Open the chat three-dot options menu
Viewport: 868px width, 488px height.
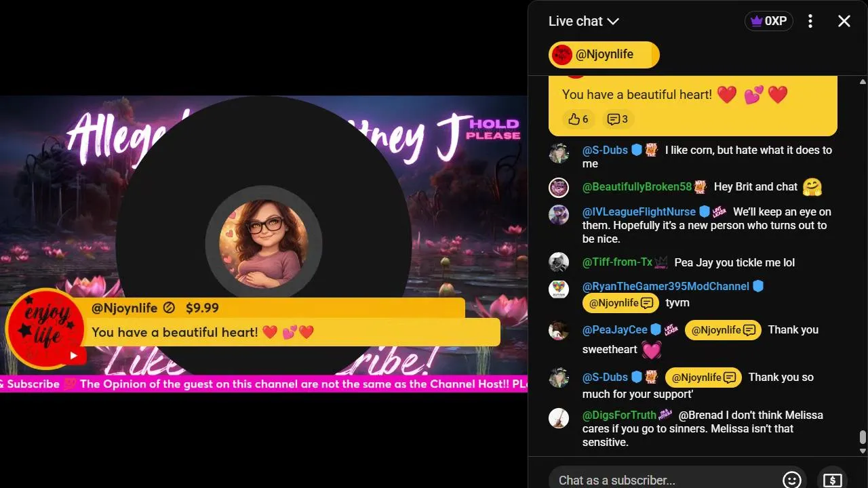pyautogui.click(x=810, y=21)
